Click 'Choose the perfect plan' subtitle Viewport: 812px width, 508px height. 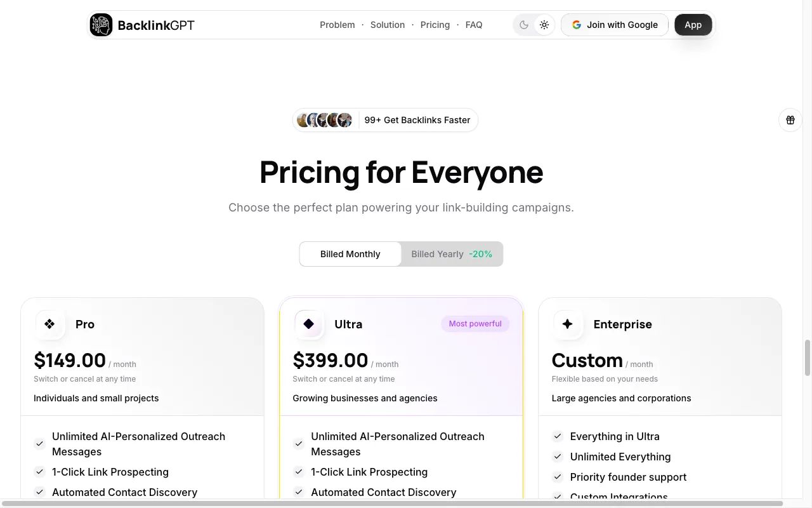pos(401,208)
